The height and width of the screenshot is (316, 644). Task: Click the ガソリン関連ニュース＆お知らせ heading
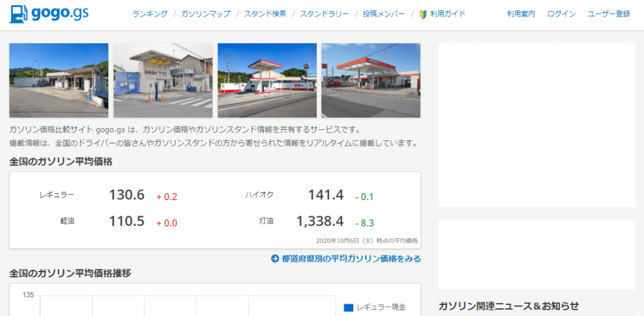click(509, 306)
